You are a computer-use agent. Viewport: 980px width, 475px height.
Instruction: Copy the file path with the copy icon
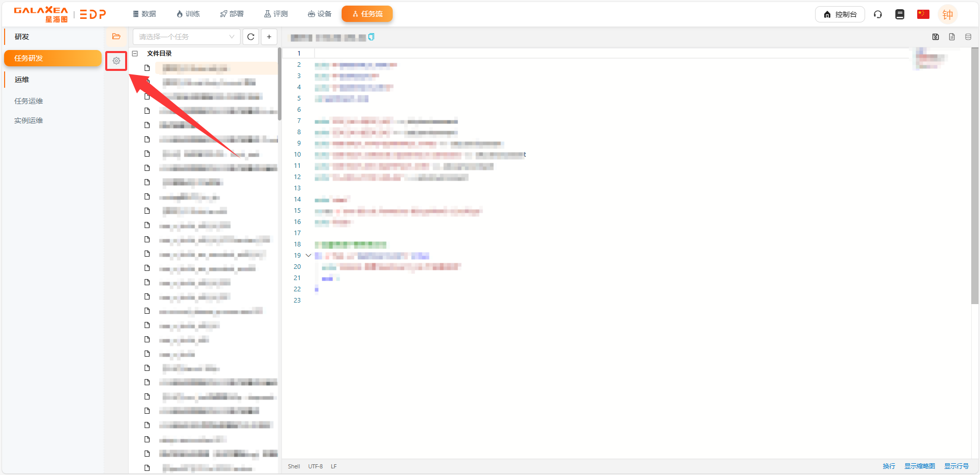[x=371, y=37]
